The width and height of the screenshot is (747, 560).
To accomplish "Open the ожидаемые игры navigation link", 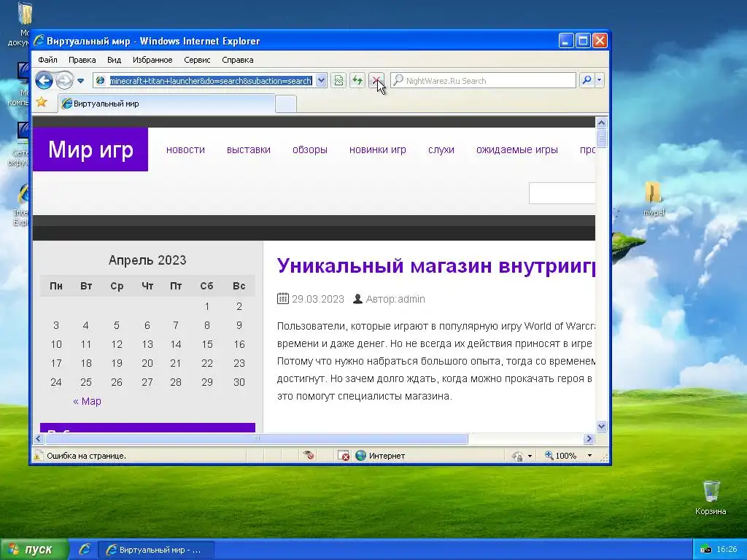I will coord(517,149).
